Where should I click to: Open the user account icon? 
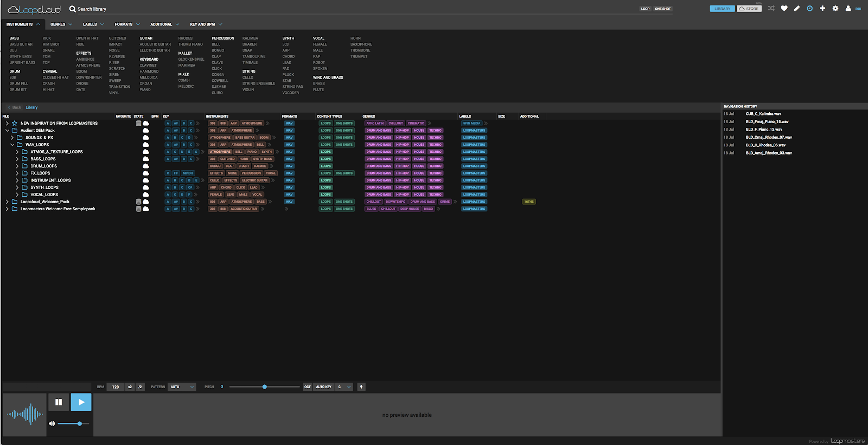848,9
